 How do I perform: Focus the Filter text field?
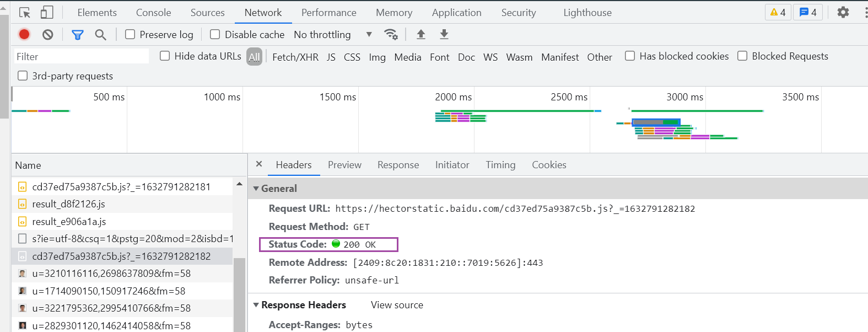tap(81, 56)
